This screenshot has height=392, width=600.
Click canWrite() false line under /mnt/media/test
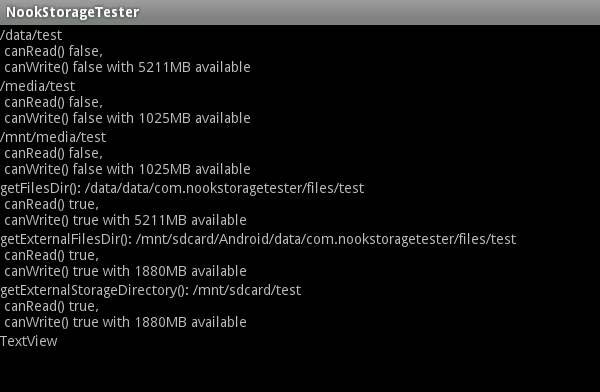[x=127, y=169]
